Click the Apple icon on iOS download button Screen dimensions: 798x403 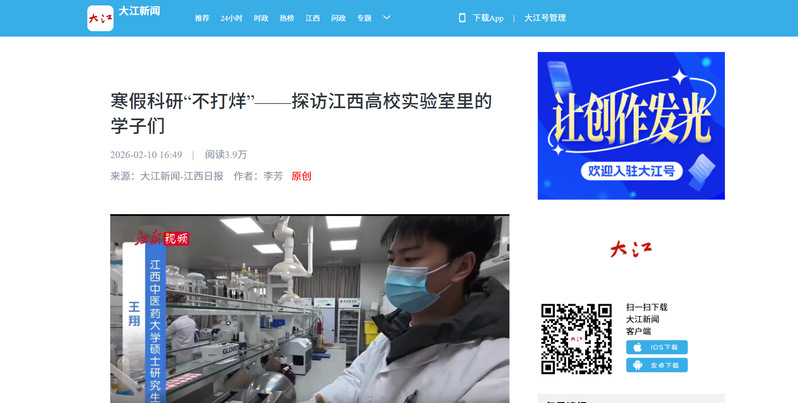(x=638, y=347)
